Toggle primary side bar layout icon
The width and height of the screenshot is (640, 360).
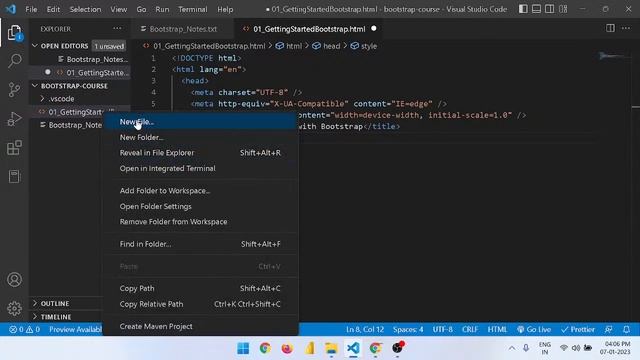(x=523, y=9)
